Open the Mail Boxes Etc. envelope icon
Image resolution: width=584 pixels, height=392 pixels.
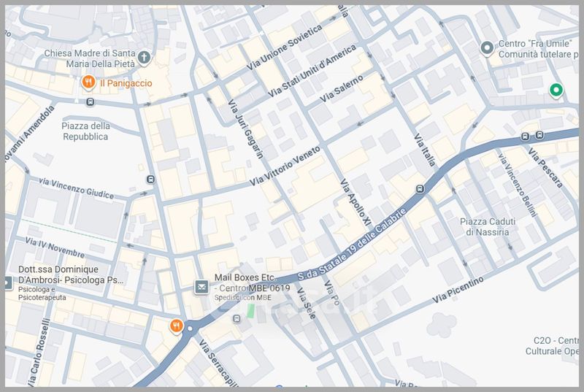[201, 288]
